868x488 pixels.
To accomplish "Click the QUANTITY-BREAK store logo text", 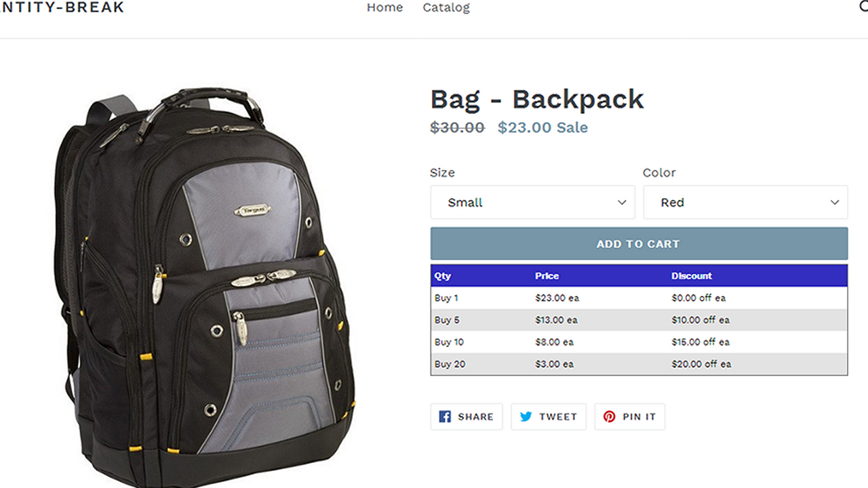I will click(62, 7).
